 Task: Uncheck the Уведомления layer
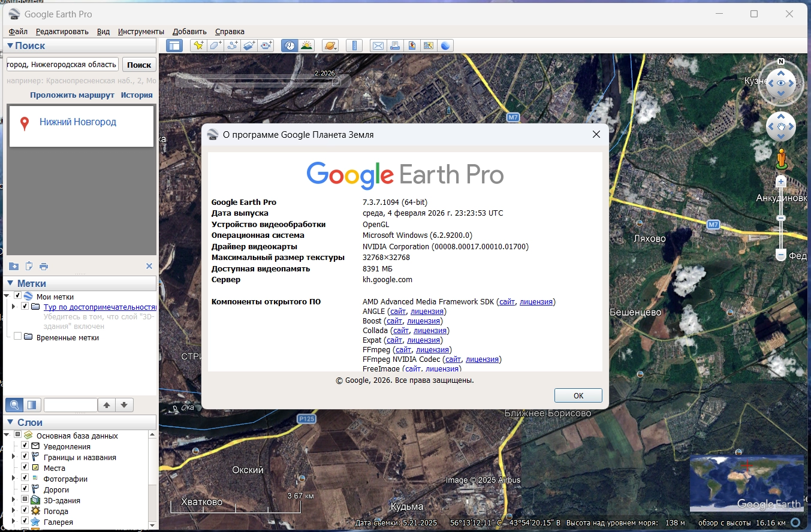25,446
